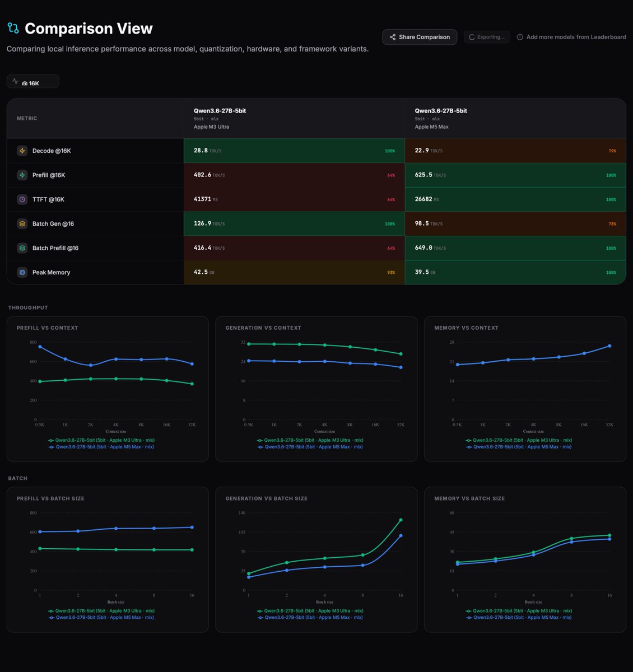Toggle M5 Max legend in Prefill vs Batch Size
The height and width of the screenshot is (672, 633).
(x=101, y=618)
